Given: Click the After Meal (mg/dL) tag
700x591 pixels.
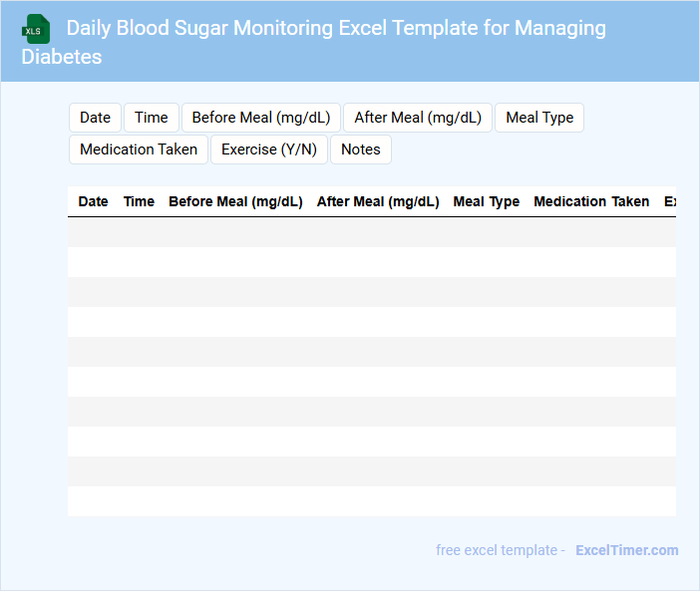Looking at the screenshot, I should [418, 118].
